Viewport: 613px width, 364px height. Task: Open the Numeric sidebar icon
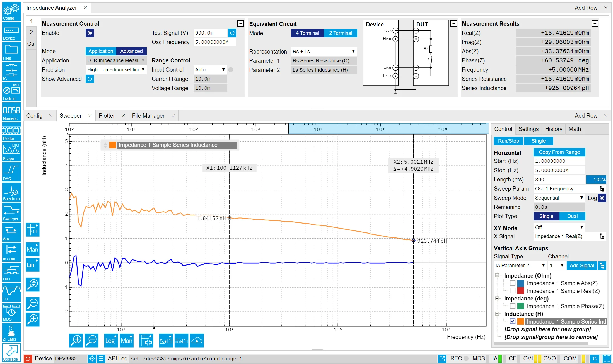11,112
